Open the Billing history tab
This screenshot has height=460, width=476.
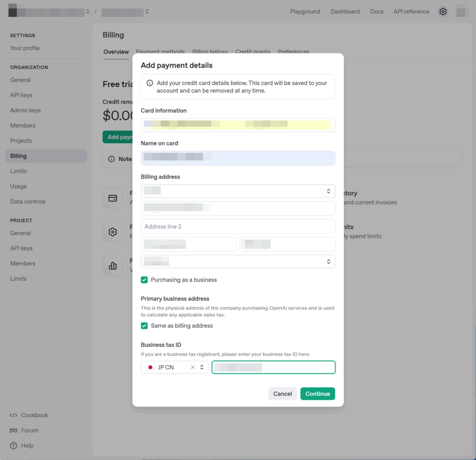point(210,52)
